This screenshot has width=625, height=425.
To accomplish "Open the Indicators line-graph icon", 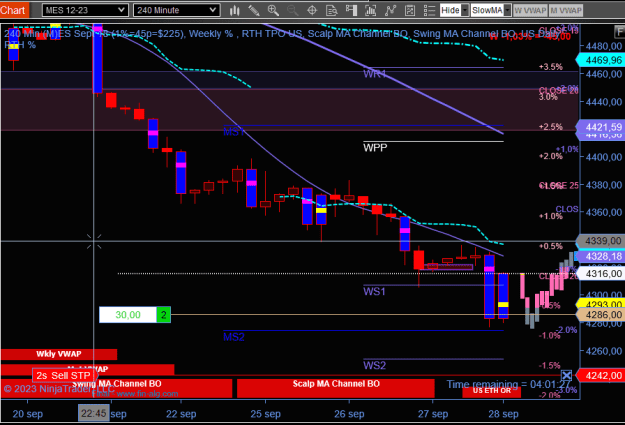I will (390, 10).
